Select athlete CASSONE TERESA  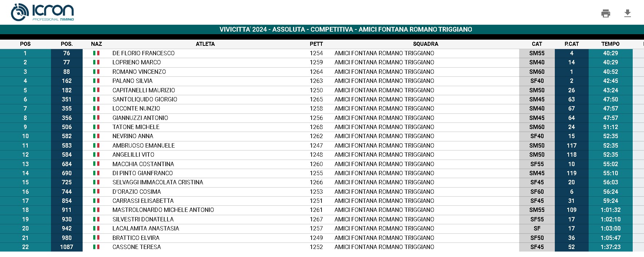pyautogui.click(x=137, y=247)
